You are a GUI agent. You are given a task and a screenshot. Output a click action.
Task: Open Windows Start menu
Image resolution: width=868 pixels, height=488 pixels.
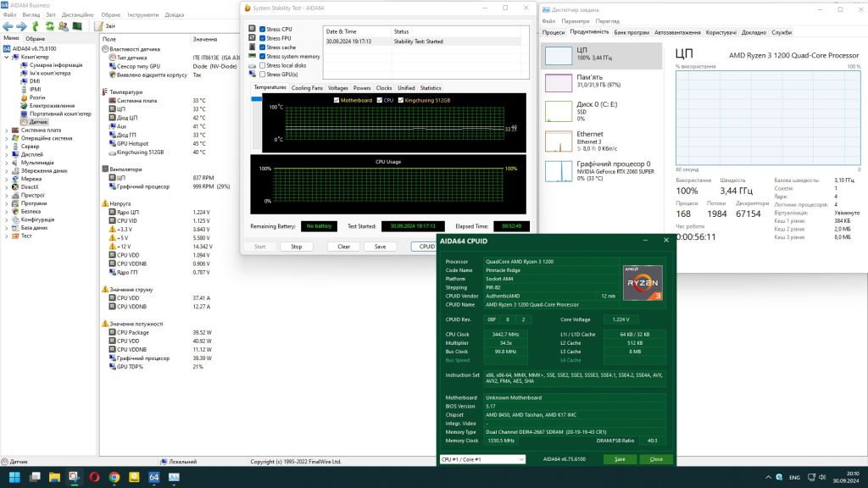click(14, 477)
